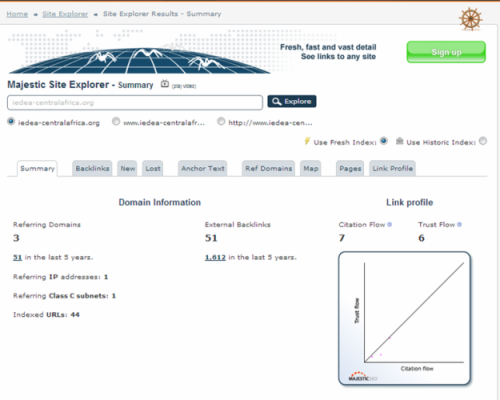
Task: Enable Use Historic Index radio button
Action: coord(483,141)
